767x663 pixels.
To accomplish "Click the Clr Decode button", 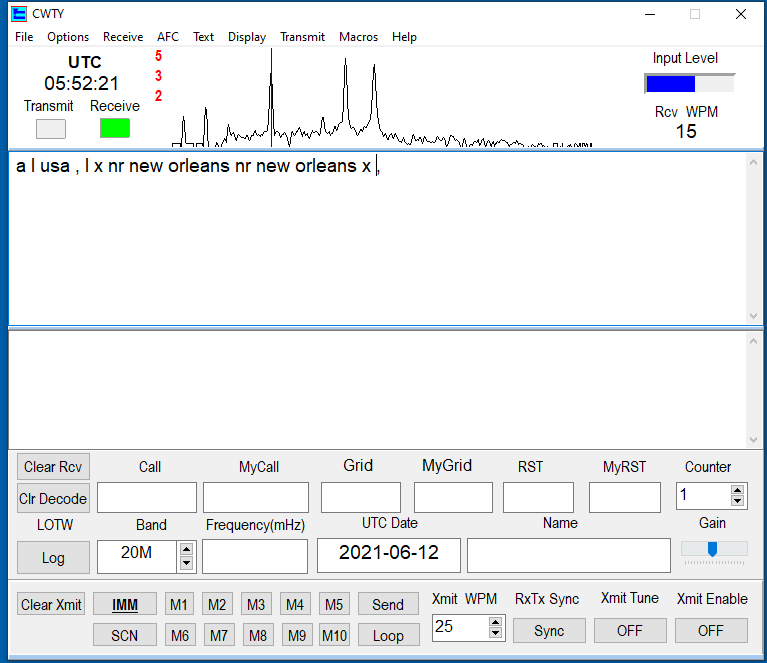I will point(53,499).
